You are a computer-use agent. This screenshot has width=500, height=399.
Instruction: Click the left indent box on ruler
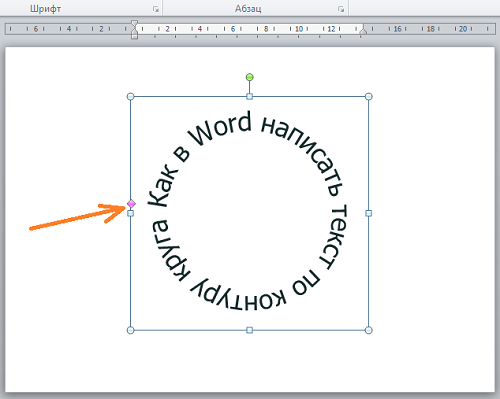134,36
